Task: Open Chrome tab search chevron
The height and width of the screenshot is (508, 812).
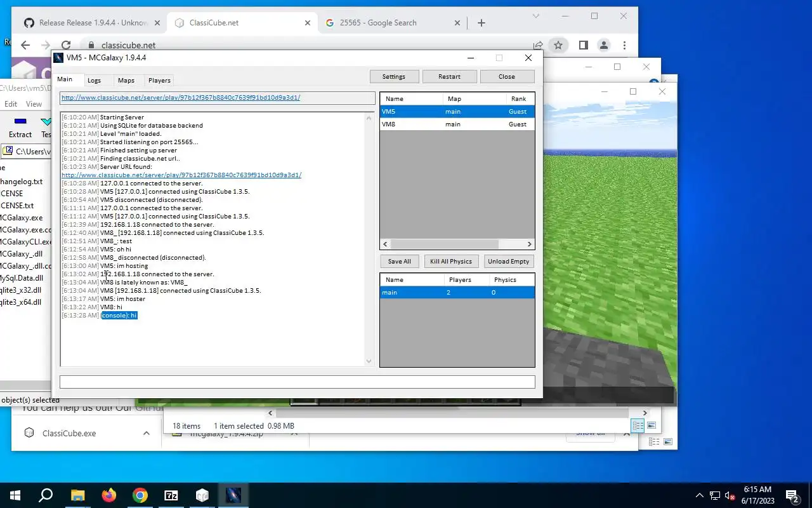Action: [536, 16]
